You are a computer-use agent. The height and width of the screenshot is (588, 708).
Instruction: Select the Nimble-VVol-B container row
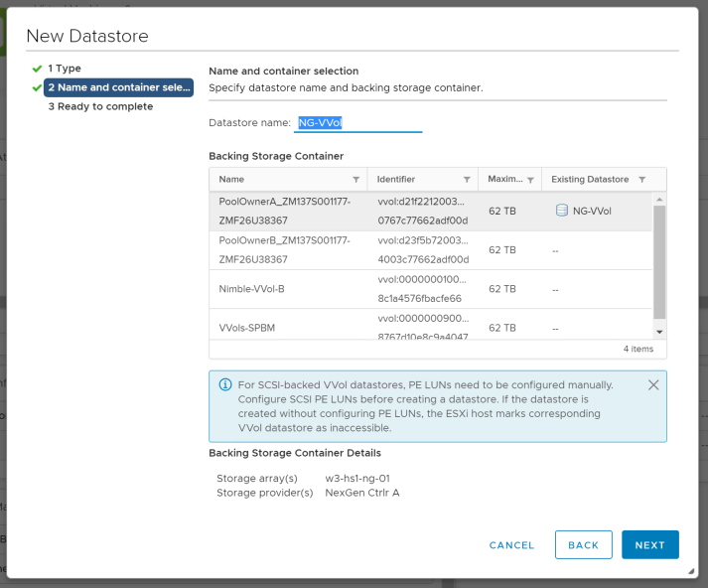point(288,289)
